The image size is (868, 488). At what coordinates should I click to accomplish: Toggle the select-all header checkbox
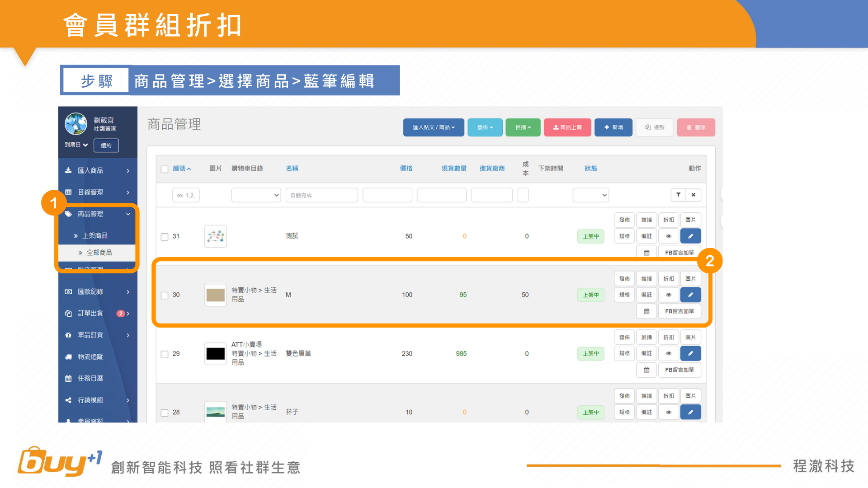[165, 169]
